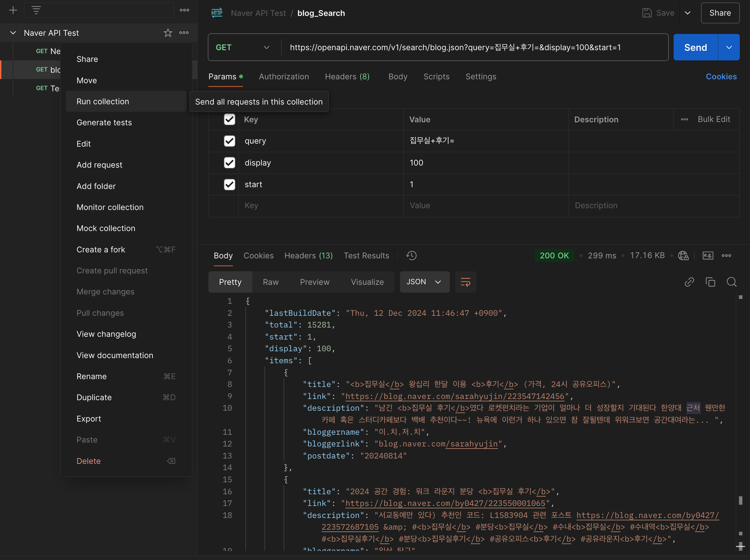Click the plus icon to create new
The height and width of the screenshot is (560, 750).
coord(13,10)
